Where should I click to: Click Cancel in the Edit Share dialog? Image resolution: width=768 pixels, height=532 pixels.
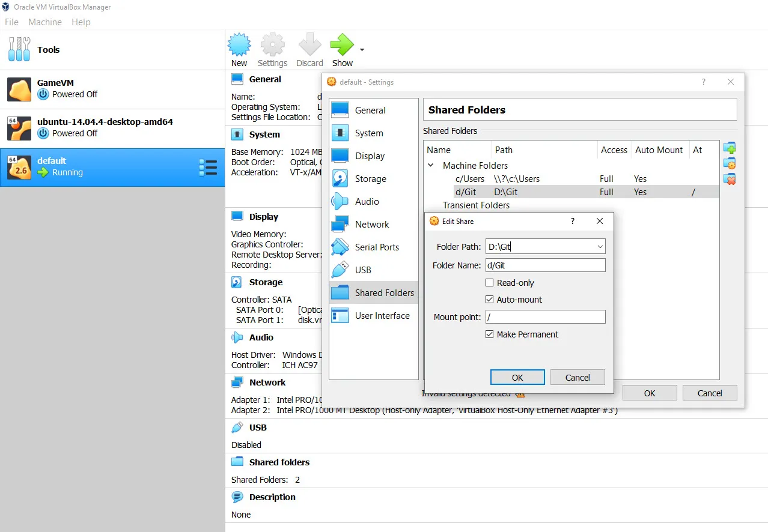click(578, 378)
